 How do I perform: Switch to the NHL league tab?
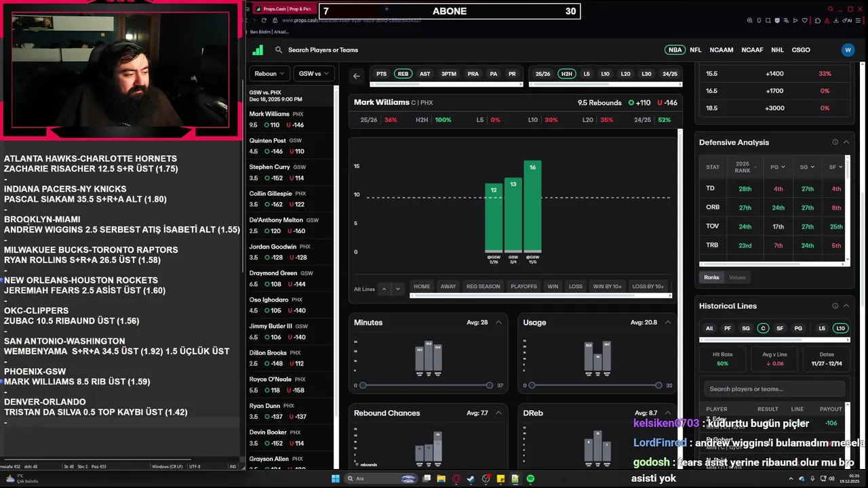tap(777, 49)
